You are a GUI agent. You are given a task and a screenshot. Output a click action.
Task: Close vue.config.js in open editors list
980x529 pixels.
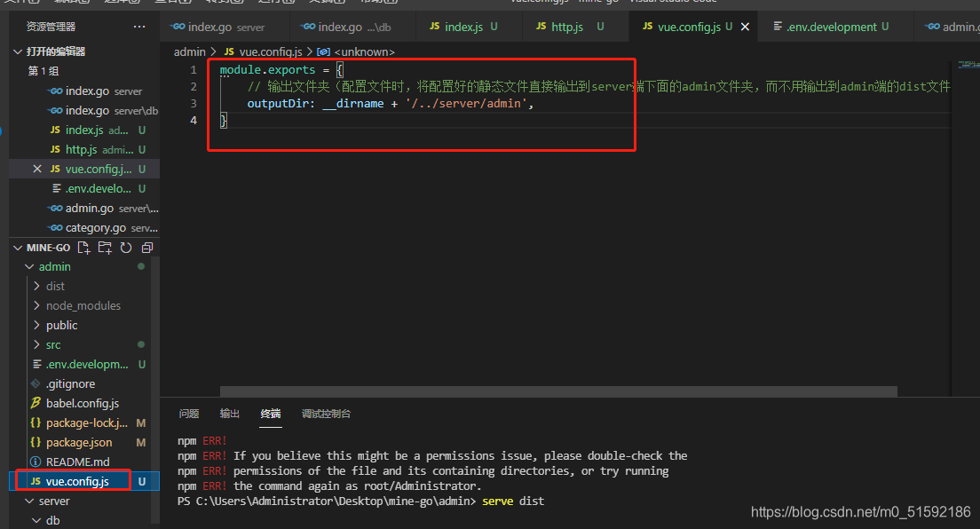[37, 169]
